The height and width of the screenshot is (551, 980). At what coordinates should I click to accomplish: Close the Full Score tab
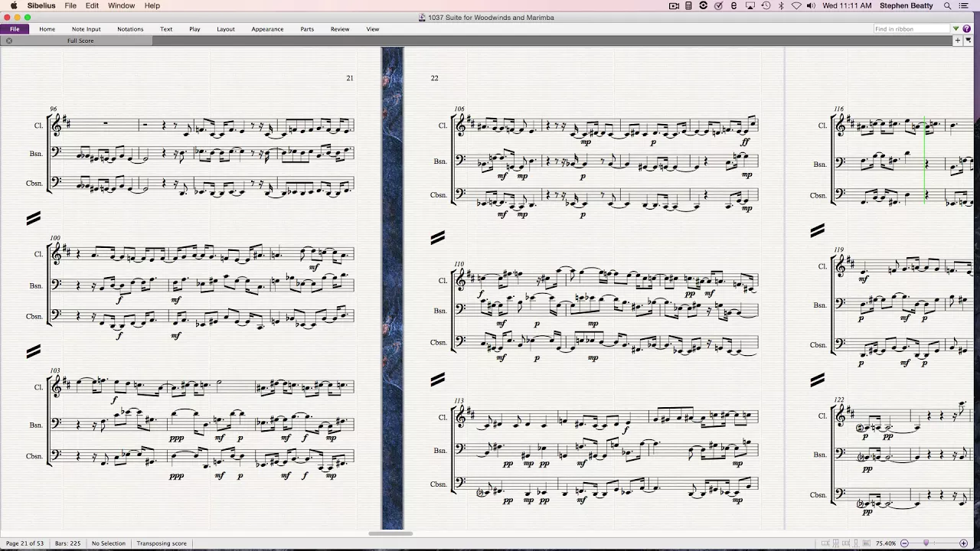9,41
